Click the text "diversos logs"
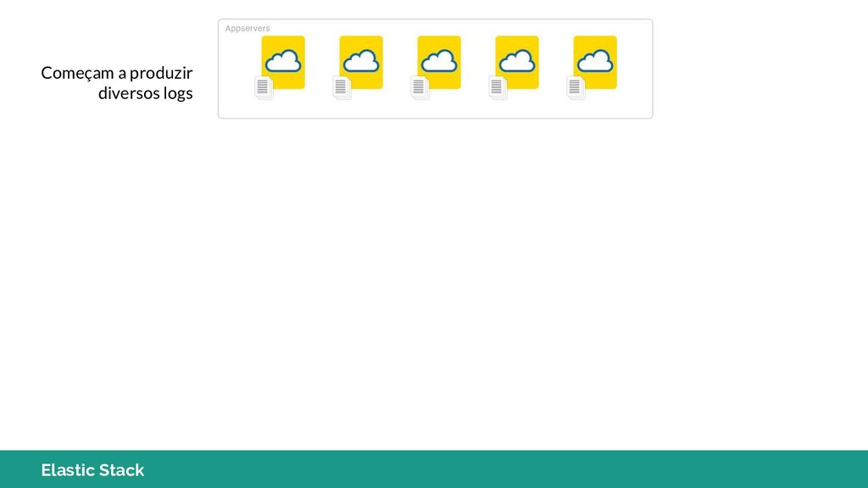This screenshot has width=868, height=488. pyautogui.click(x=146, y=93)
